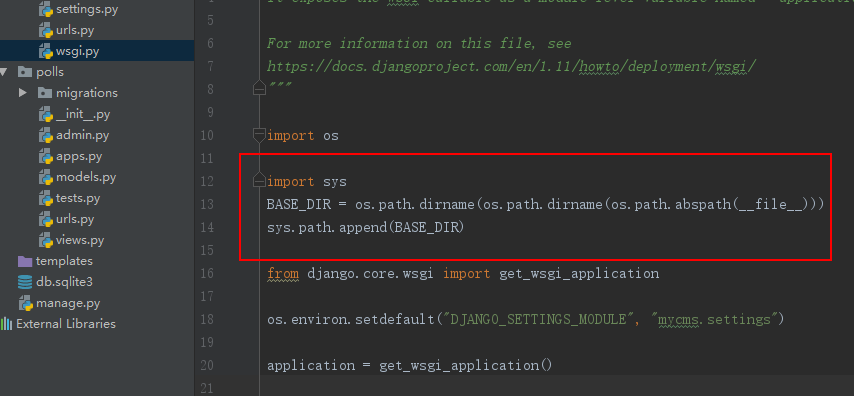This screenshot has width=854, height=396.
Task: Click the Python icon beside models.py
Action: pos(45,178)
